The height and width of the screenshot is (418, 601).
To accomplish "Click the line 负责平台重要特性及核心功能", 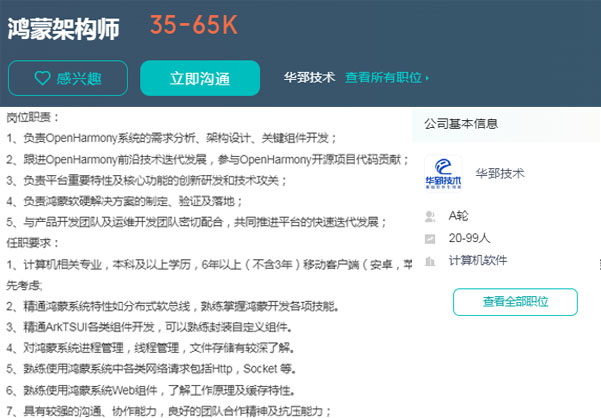I will coord(146,180).
